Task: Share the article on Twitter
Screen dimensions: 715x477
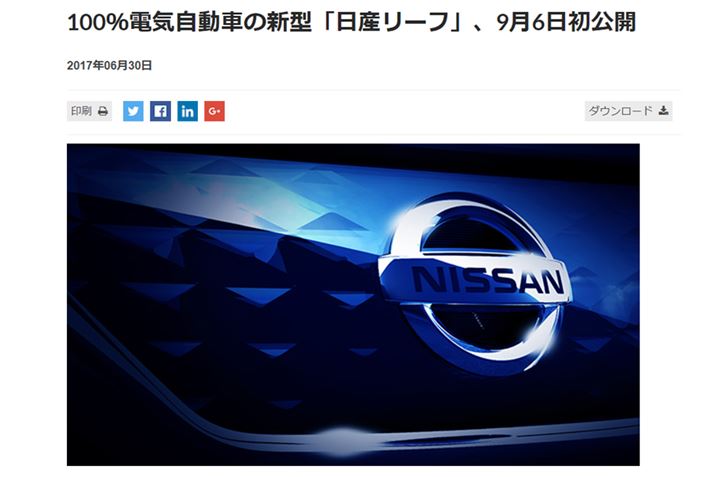Action: pyautogui.click(x=133, y=111)
